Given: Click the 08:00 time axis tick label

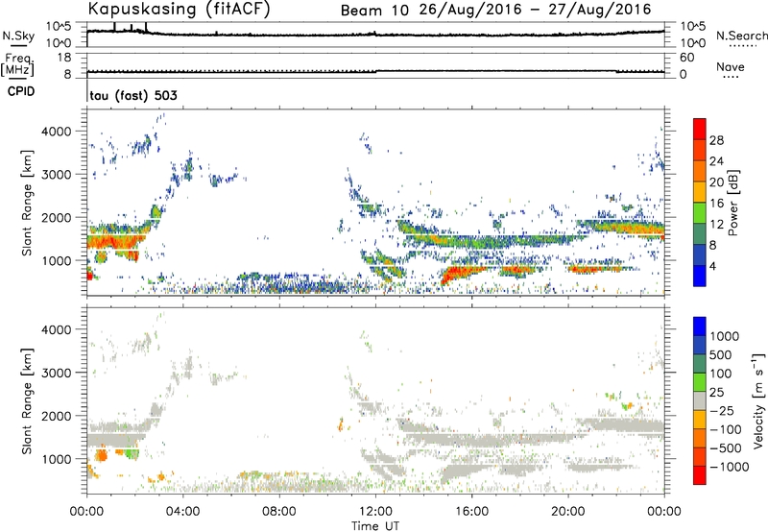Looking at the screenshot, I should point(279,512).
